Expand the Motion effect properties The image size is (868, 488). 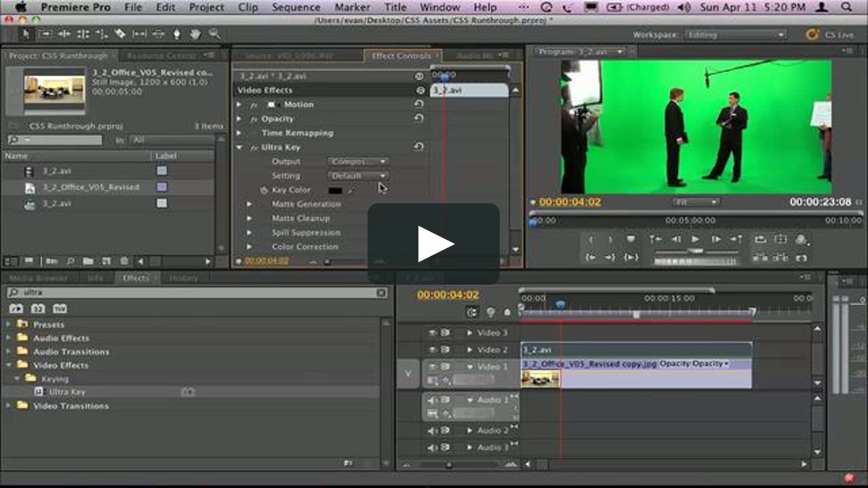(239, 104)
